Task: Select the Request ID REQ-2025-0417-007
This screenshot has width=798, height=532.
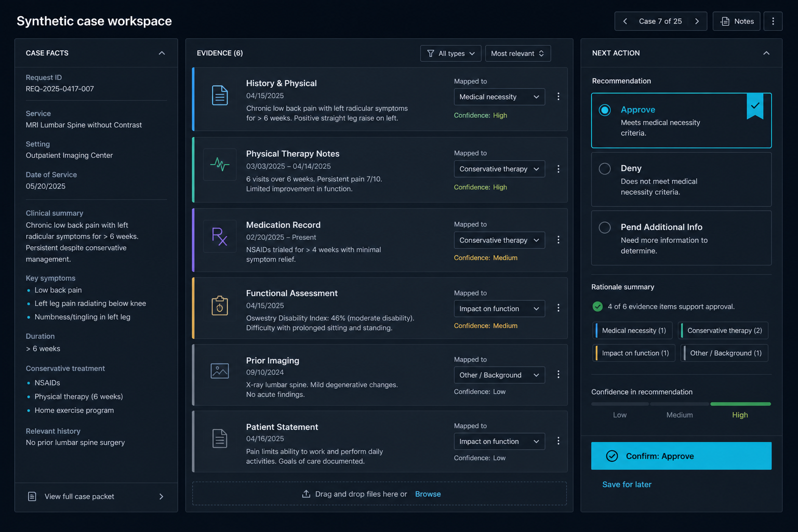Action: 60,89
